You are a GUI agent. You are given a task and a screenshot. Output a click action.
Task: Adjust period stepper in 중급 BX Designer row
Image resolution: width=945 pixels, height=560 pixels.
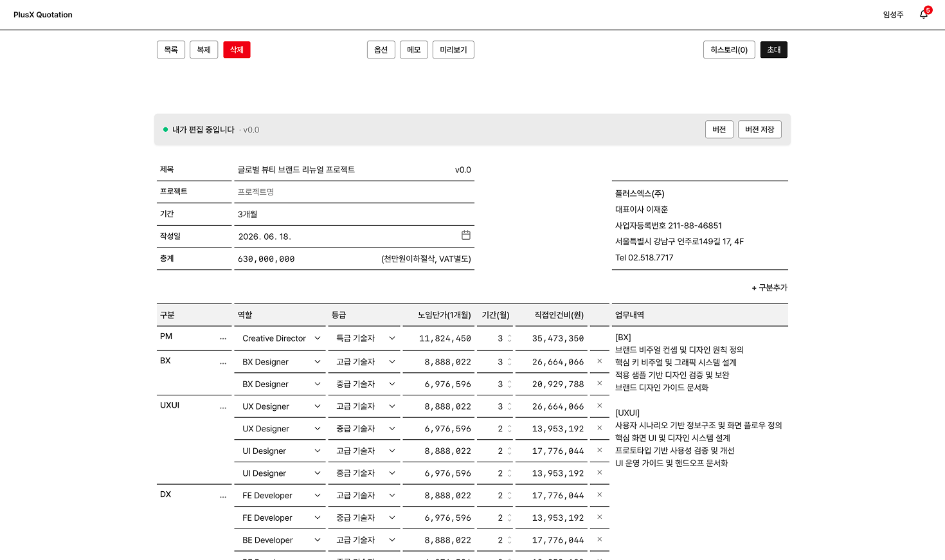(x=510, y=384)
